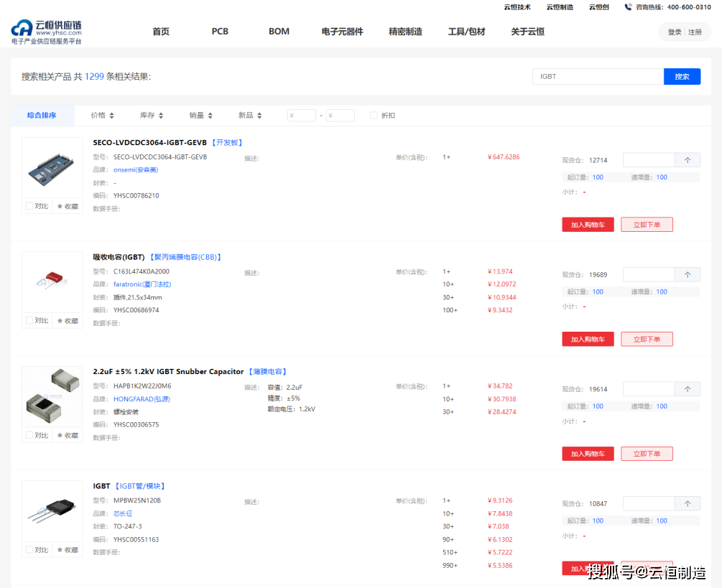Open 云恒创 top link

click(x=599, y=7)
